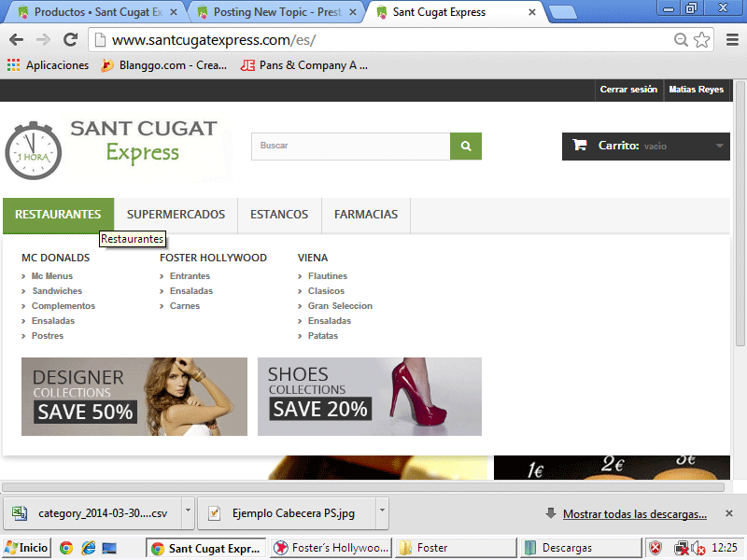Open the FOSTER HOLLYWOOD category heading
747x560 pixels.
tap(214, 258)
